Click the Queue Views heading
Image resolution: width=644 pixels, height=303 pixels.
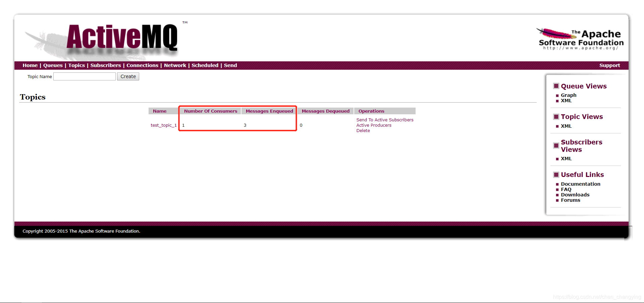(584, 86)
